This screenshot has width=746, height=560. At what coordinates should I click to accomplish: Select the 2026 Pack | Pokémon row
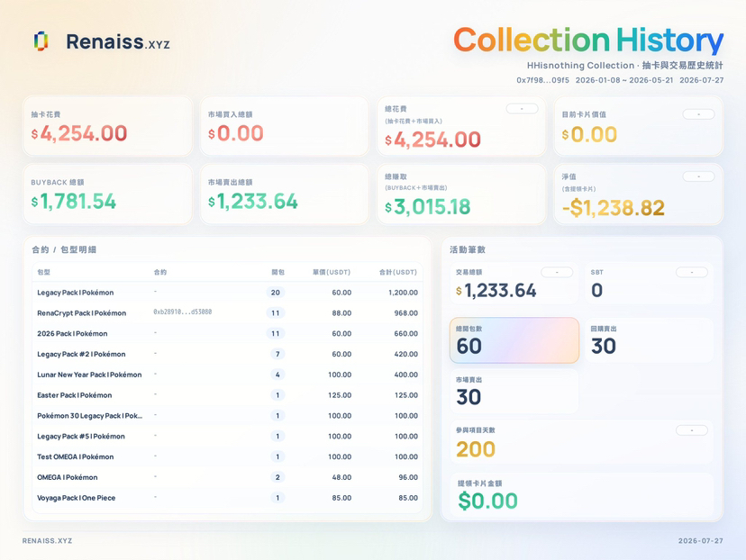227,333
